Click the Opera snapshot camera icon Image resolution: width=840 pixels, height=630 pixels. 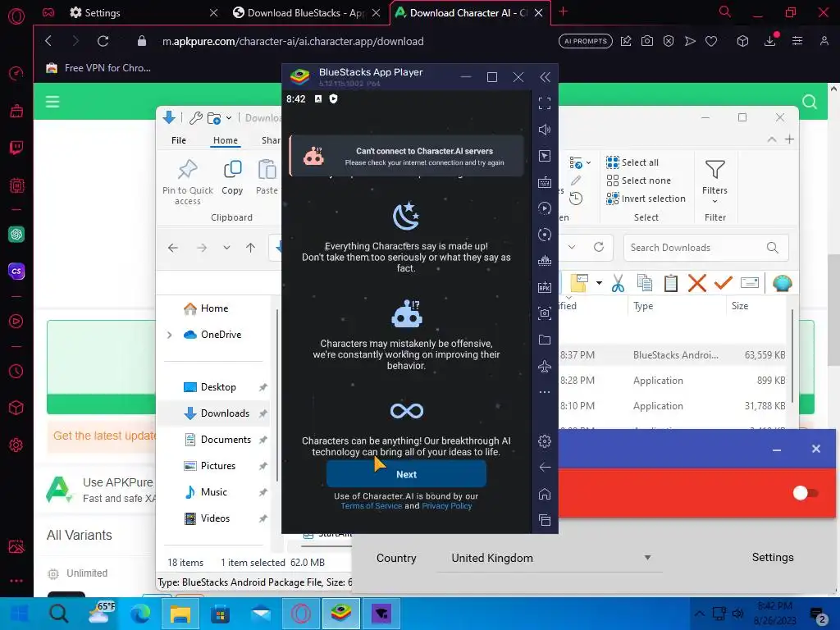point(647,41)
